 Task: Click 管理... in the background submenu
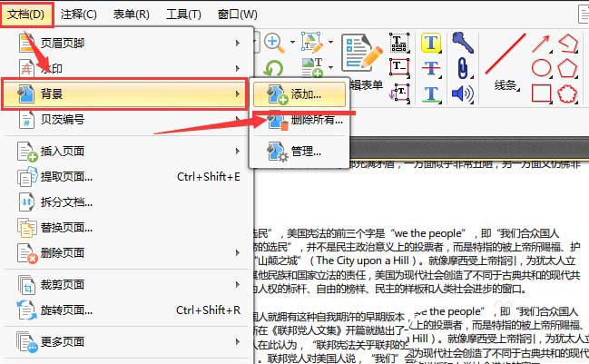(x=299, y=152)
